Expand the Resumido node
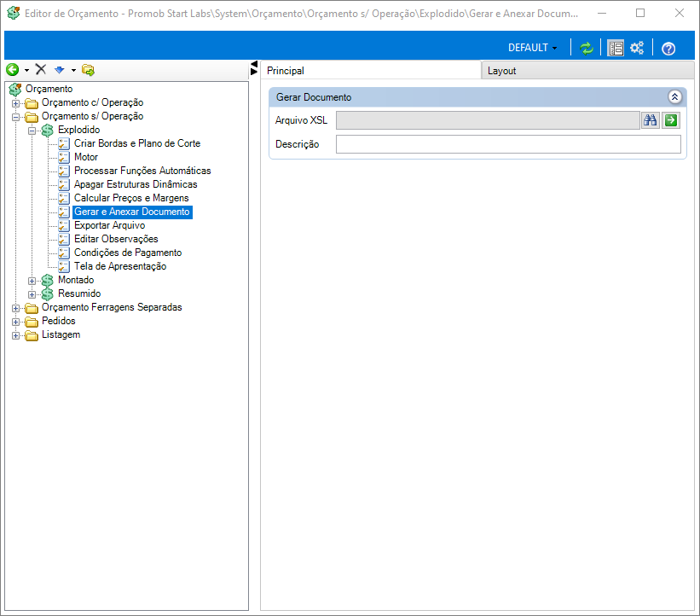700x616 pixels. click(32, 294)
